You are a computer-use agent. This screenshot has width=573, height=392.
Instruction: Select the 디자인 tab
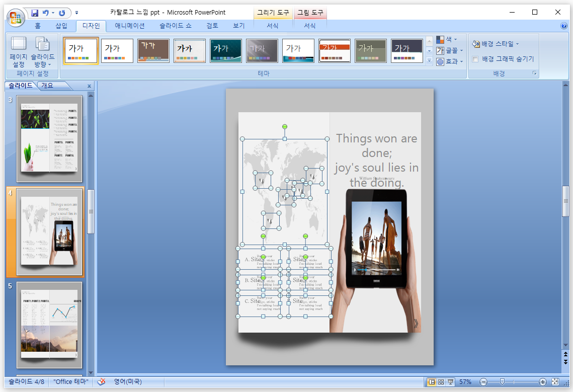pyautogui.click(x=91, y=26)
